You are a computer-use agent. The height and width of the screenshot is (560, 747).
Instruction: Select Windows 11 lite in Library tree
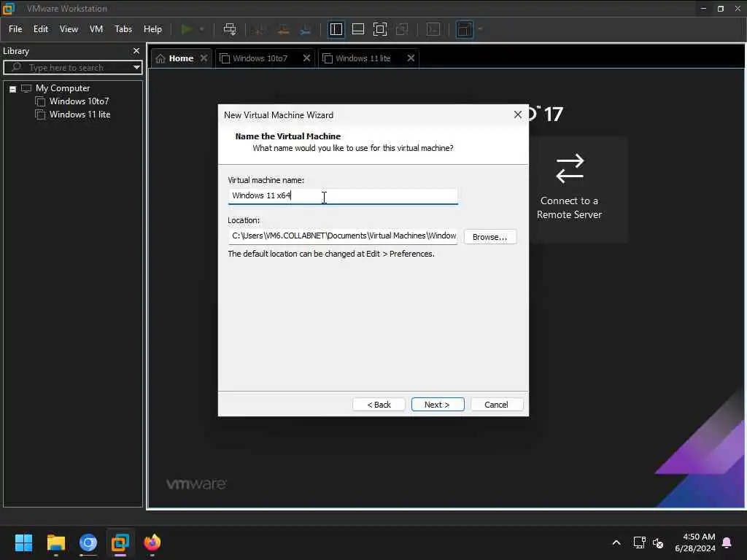[x=80, y=114]
